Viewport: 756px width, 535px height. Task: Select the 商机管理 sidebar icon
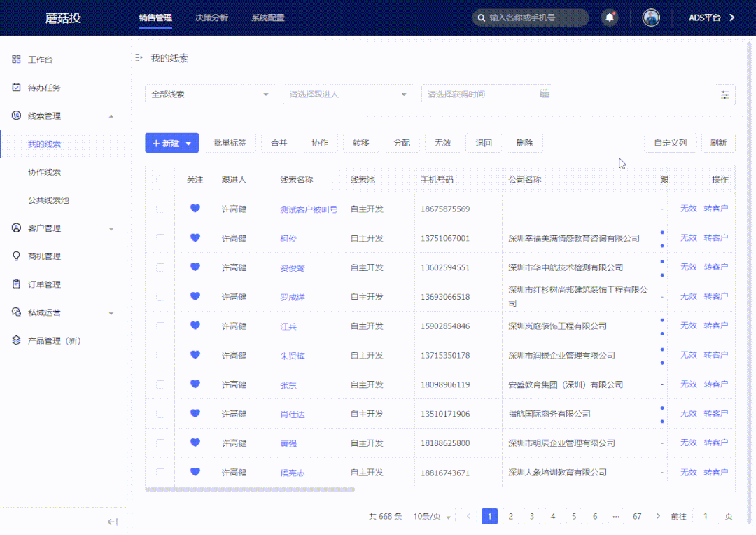(15, 256)
